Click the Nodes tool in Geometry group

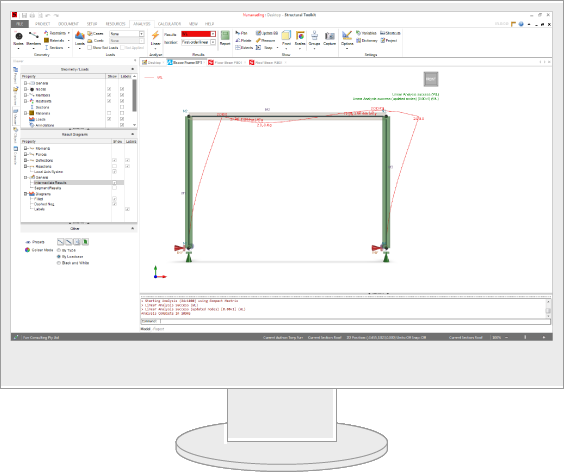18,39
